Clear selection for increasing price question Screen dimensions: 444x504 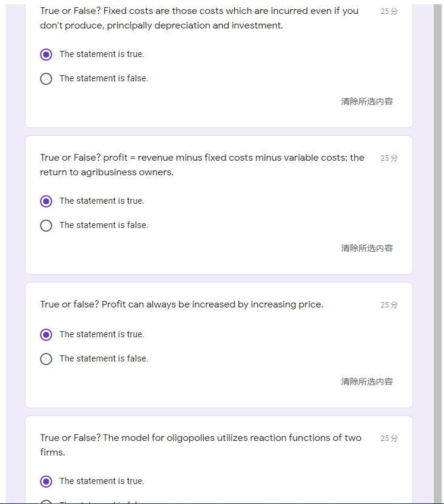click(367, 382)
